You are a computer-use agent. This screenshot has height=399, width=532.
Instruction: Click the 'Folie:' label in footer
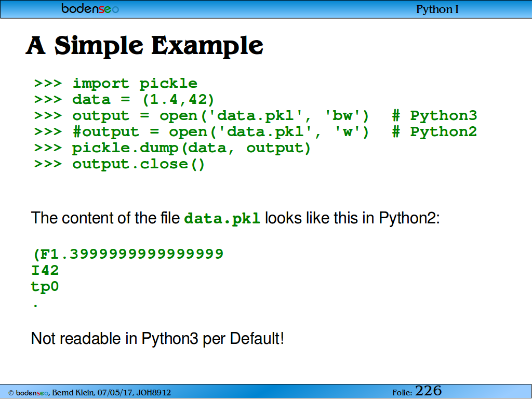coord(402,393)
